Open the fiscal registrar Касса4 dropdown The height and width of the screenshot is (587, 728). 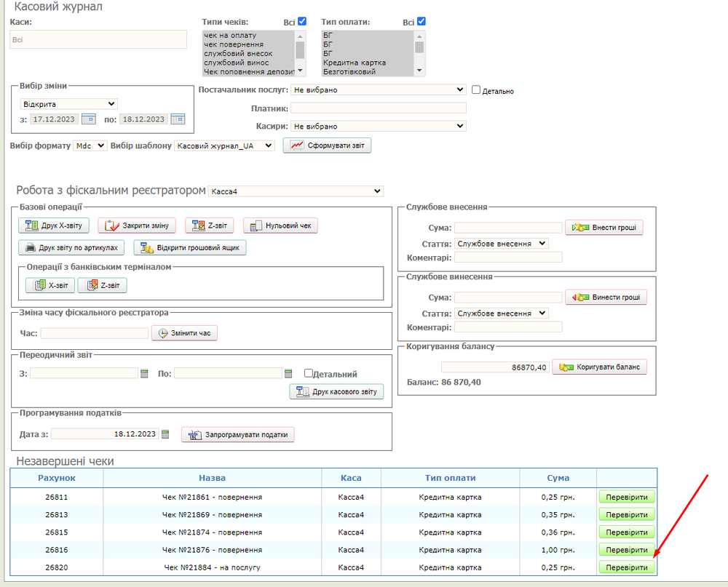[295, 191]
